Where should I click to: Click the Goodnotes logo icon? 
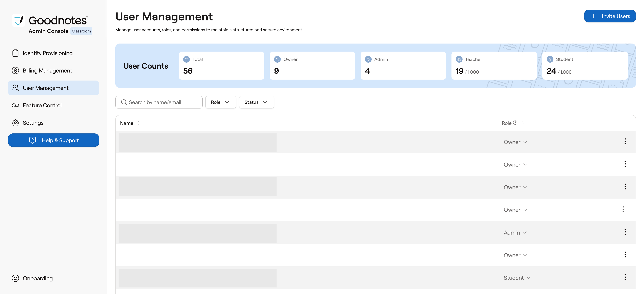[18, 20]
